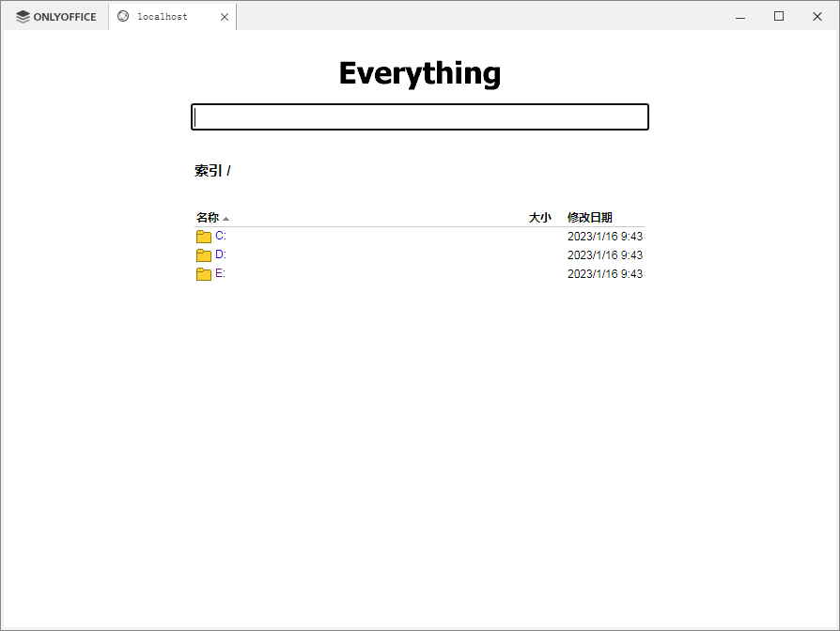This screenshot has width=840, height=631.
Task: Sort the list by 大小 column
Action: point(540,217)
